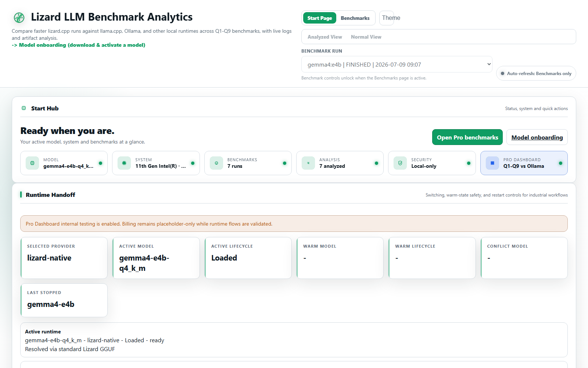This screenshot has height=368, width=588.
Task: Toggle Auto-refresh: Benchmarks only
Action: [x=536, y=73]
